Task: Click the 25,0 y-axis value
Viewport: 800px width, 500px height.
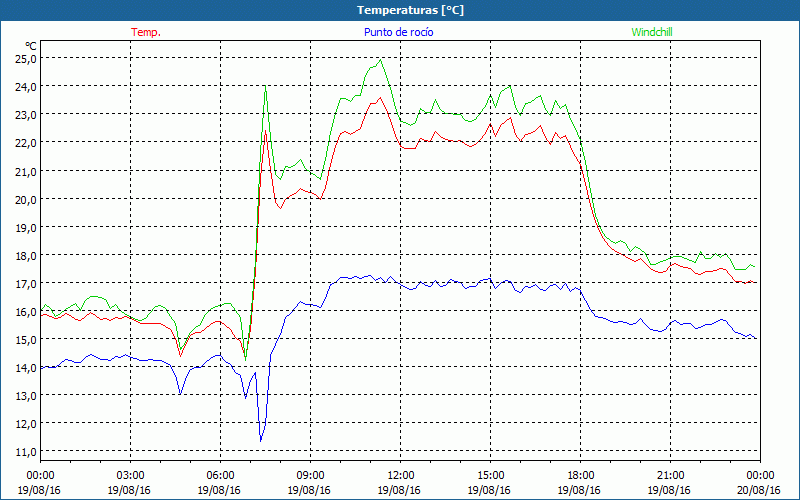Action: [26, 59]
